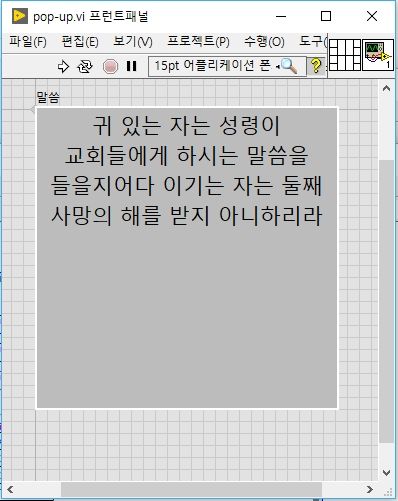Click the vertical scrollbar up arrow
Screen dimensions: 398x501
[x=386, y=88]
